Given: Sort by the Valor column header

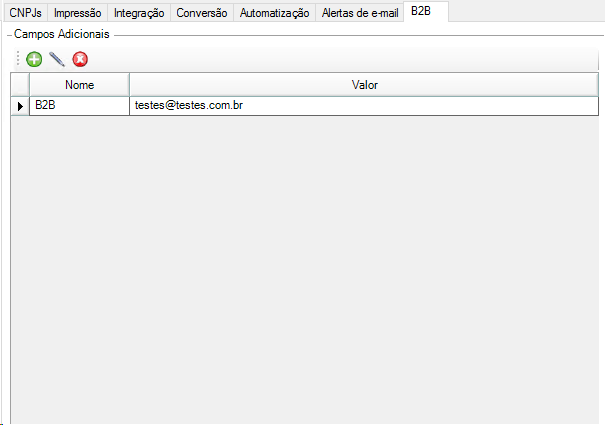Looking at the screenshot, I should tap(364, 85).
